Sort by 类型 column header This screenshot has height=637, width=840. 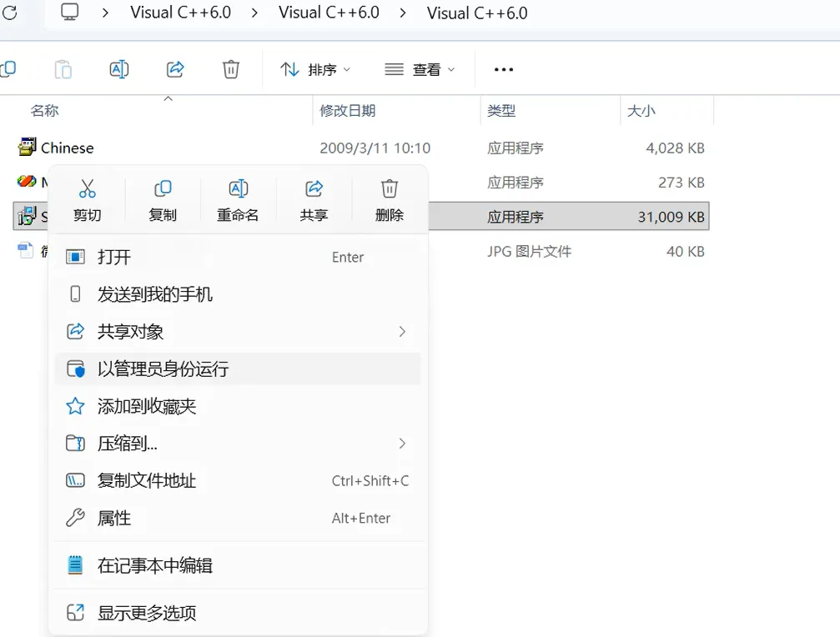click(501, 111)
